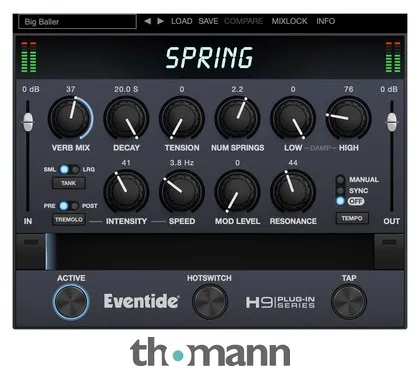420x376 pixels.
Task: Open the LOAD preset menu
Action: (182, 21)
